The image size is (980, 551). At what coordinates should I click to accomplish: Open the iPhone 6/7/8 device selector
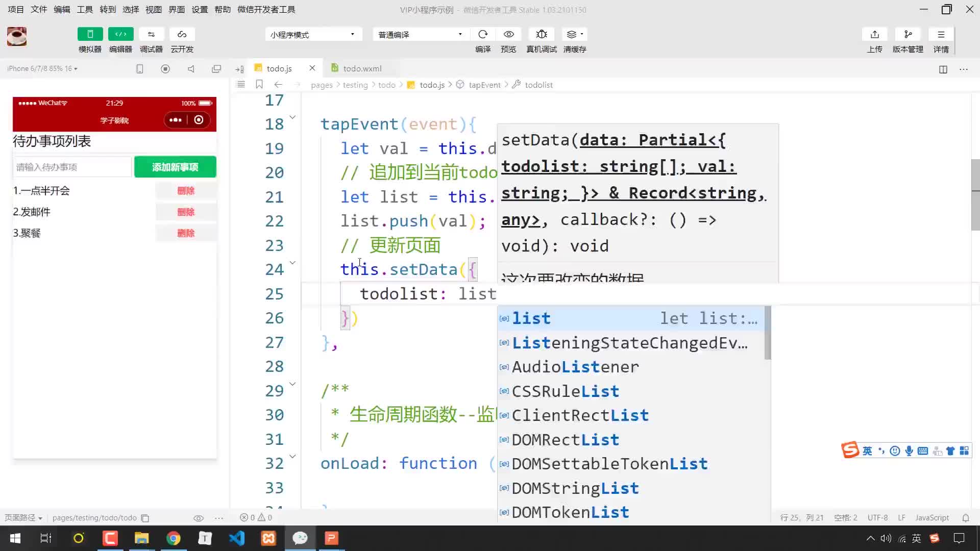pos(42,68)
